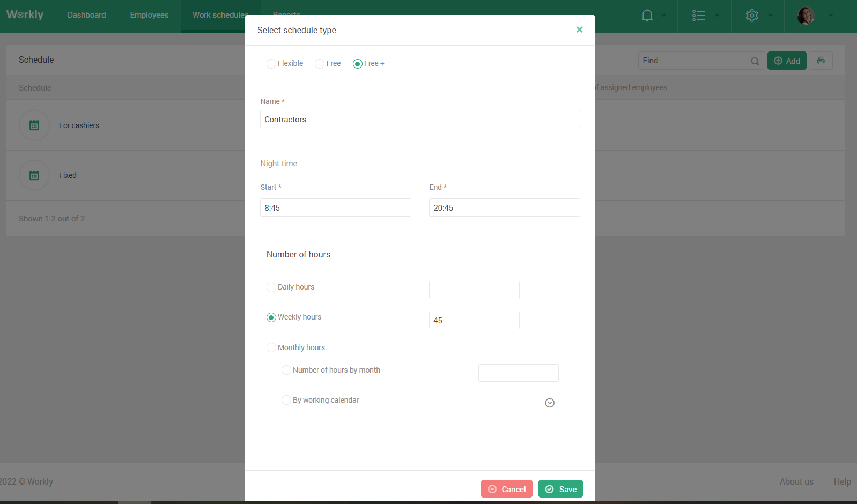Click the night time Start field
Viewport: 857px width, 504px height.
pyautogui.click(x=336, y=207)
